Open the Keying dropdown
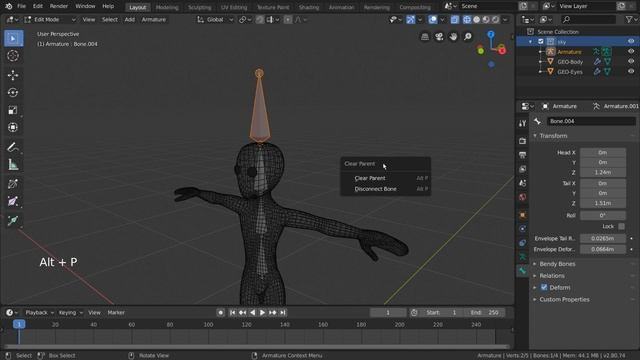640x360 pixels. coord(70,313)
